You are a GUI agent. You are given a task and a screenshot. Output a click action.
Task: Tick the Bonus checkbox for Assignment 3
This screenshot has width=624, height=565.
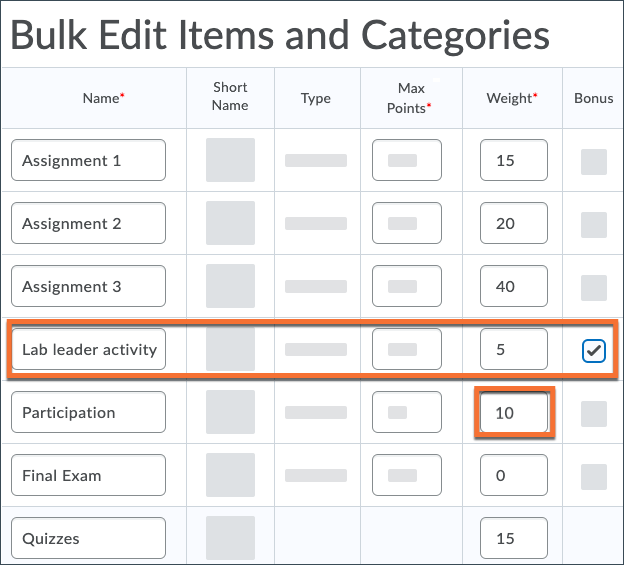point(594,287)
